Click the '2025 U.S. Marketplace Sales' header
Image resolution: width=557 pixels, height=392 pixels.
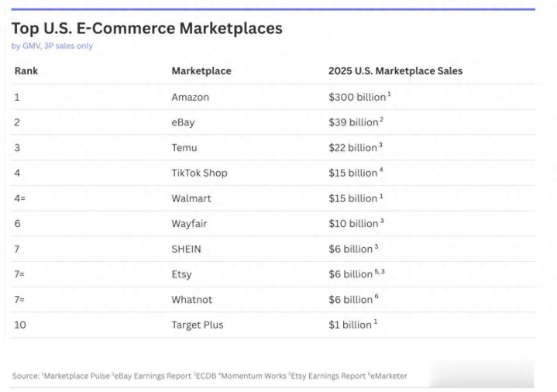(395, 71)
